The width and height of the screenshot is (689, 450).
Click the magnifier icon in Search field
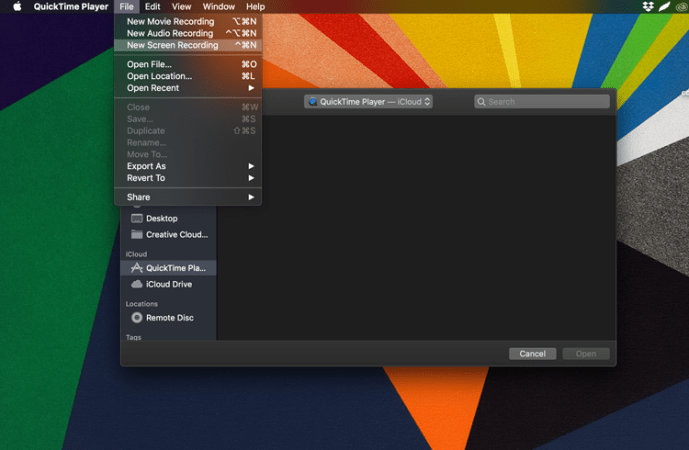482,102
